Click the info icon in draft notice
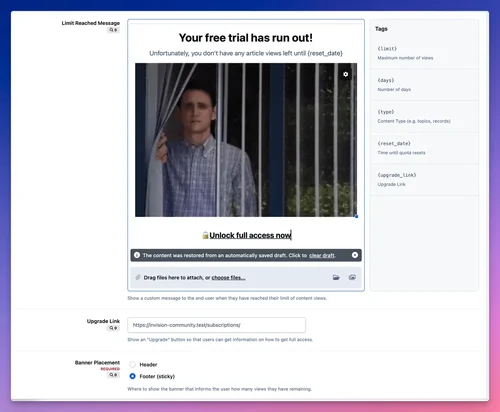The width and height of the screenshot is (500, 412). [137, 255]
